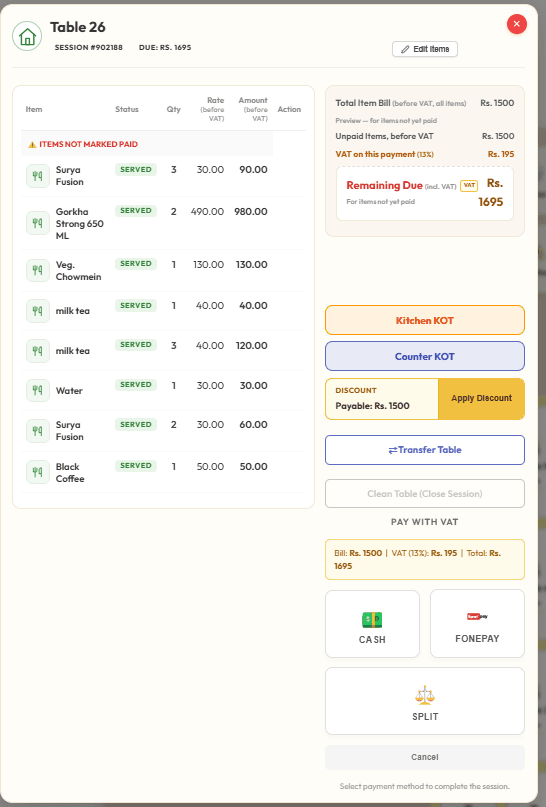Select the FONEPAY payment method
Image resolution: width=546 pixels, height=807 pixels.
tap(477, 624)
